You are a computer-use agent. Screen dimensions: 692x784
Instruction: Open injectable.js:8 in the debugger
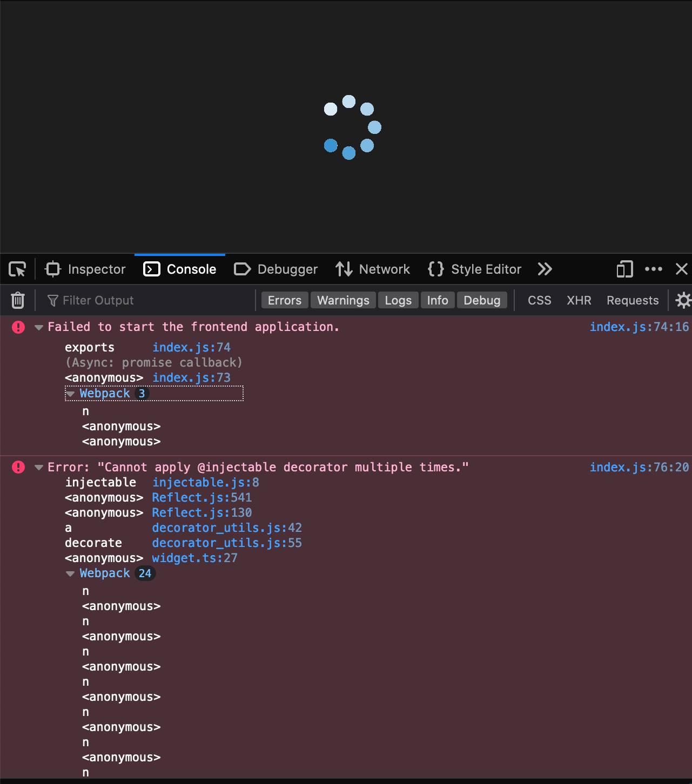point(205,482)
